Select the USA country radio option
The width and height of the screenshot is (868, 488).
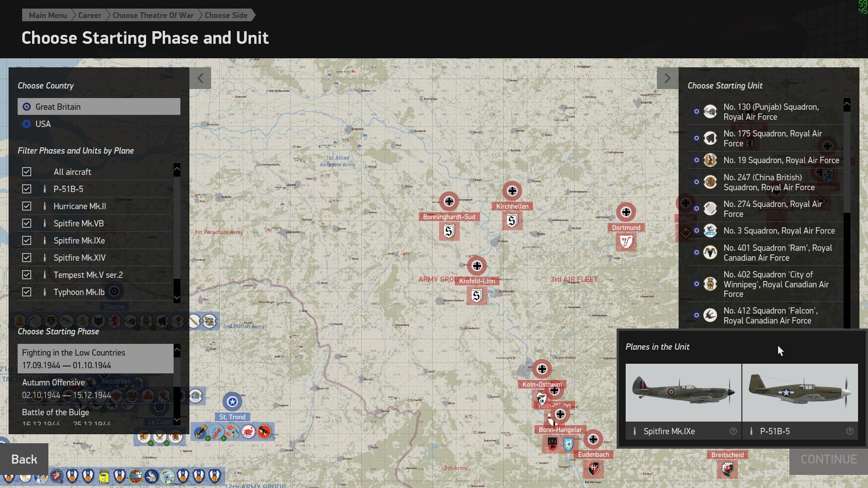pos(27,124)
